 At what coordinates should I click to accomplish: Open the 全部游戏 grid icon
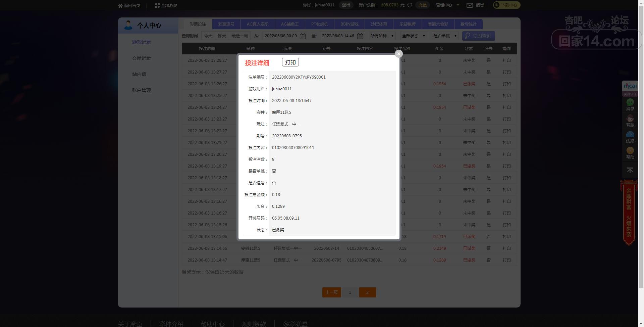(157, 5)
